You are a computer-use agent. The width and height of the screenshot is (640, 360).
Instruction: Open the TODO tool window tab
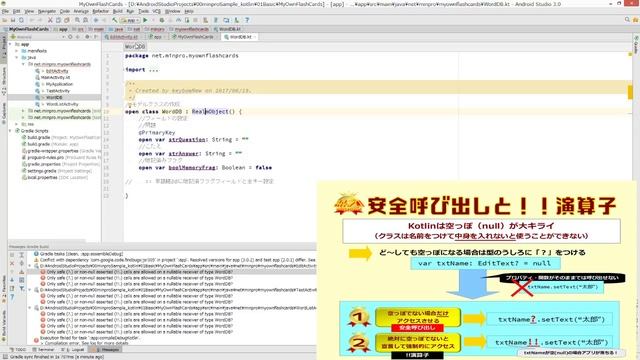click(18, 350)
